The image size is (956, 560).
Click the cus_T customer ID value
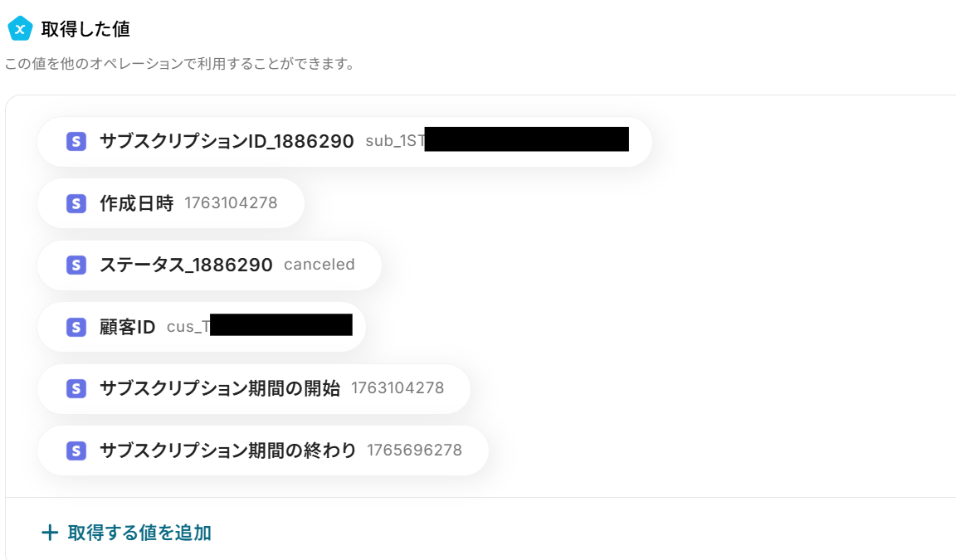(188, 327)
